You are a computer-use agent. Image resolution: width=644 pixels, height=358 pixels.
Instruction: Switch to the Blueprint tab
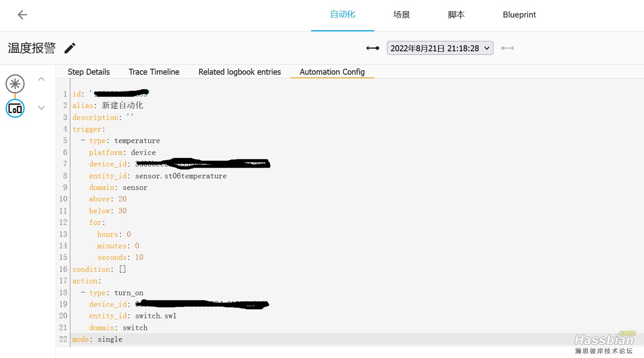pos(519,15)
